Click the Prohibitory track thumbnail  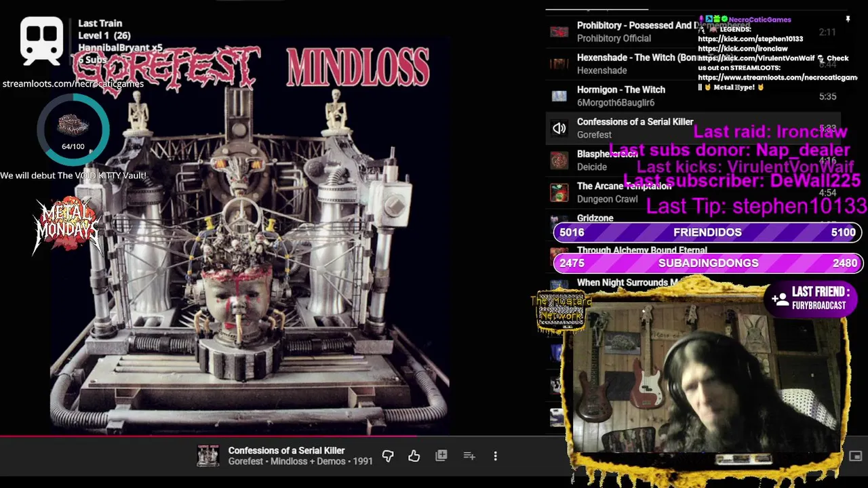[559, 32]
